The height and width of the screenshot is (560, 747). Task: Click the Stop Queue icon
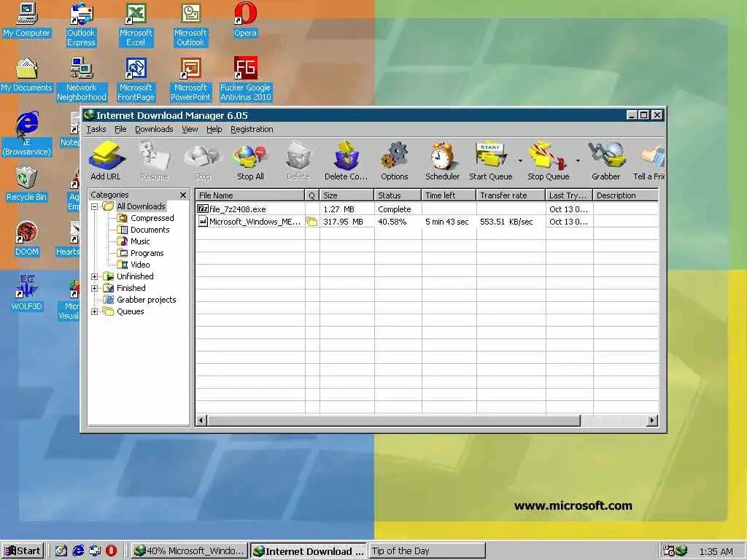coord(548,160)
